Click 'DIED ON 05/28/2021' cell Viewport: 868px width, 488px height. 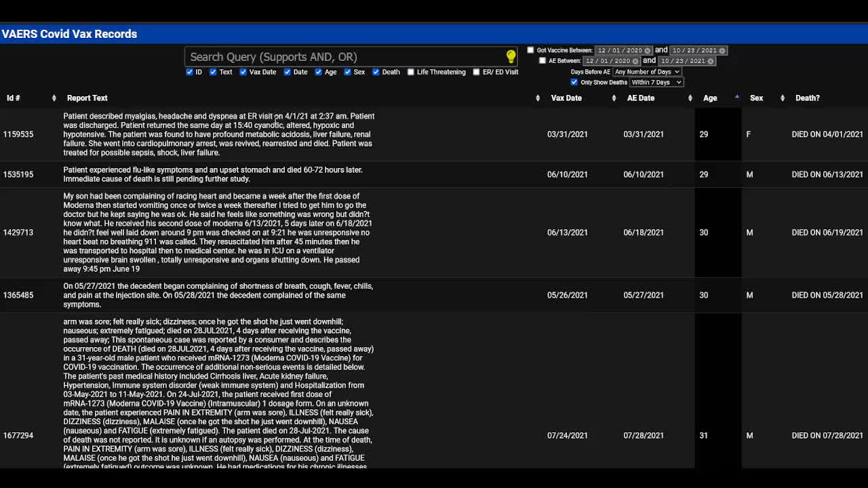(x=827, y=295)
